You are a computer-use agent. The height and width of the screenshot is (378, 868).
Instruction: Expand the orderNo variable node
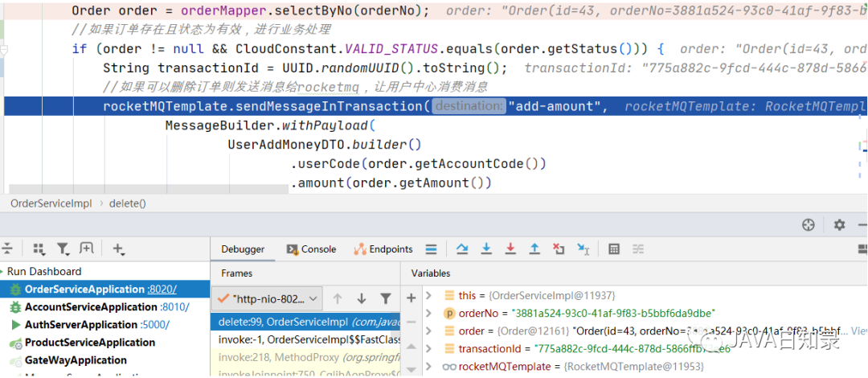click(428, 313)
